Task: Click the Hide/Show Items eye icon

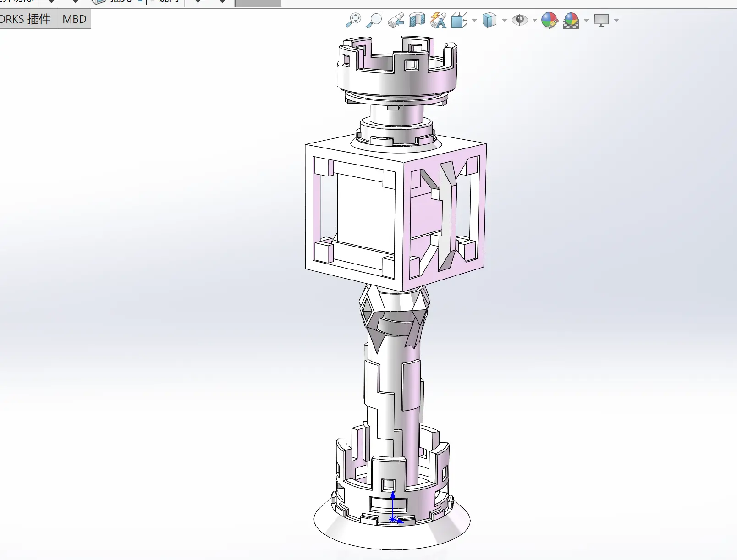Action: [x=520, y=20]
